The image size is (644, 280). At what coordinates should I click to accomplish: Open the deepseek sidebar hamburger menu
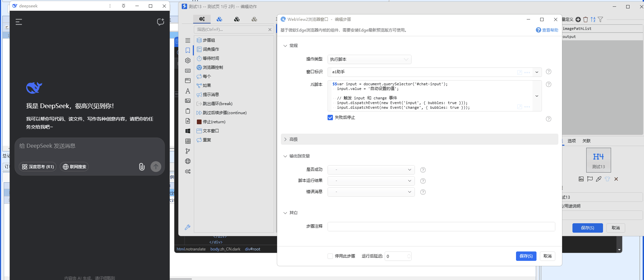pyautogui.click(x=19, y=22)
